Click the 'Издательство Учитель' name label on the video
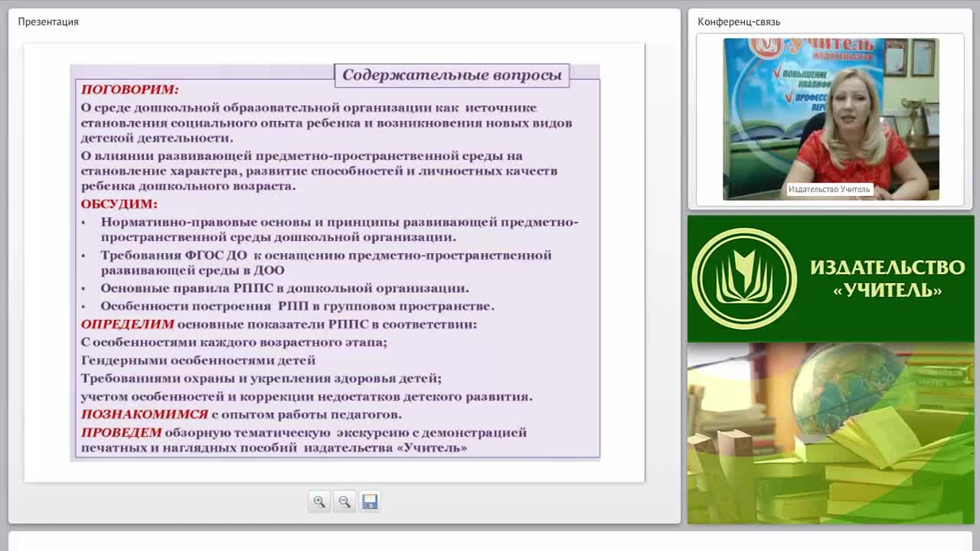 coord(829,189)
